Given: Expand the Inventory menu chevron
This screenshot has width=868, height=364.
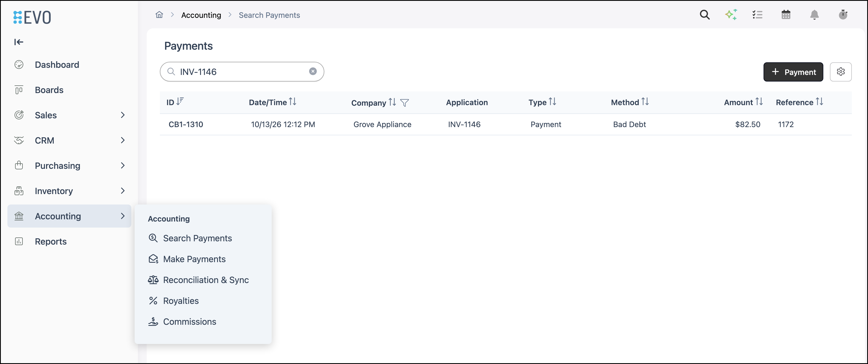Looking at the screenshot, I should (x=123, y=191).
